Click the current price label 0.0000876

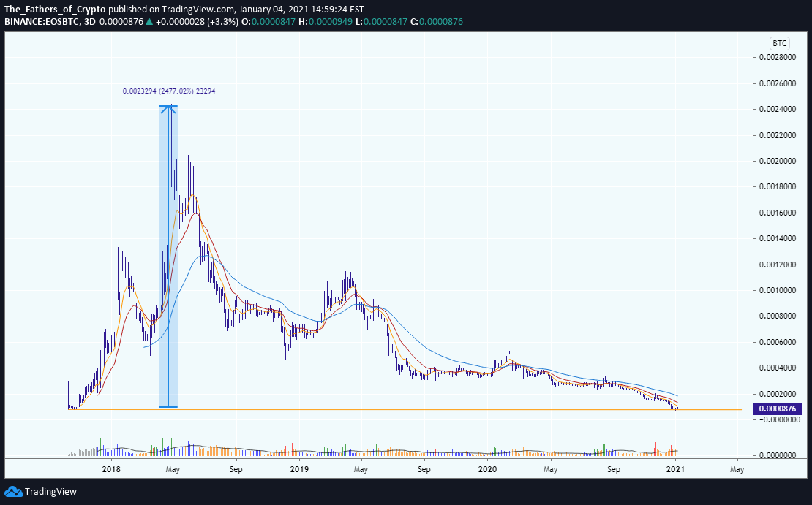click(x=779, y=409)
